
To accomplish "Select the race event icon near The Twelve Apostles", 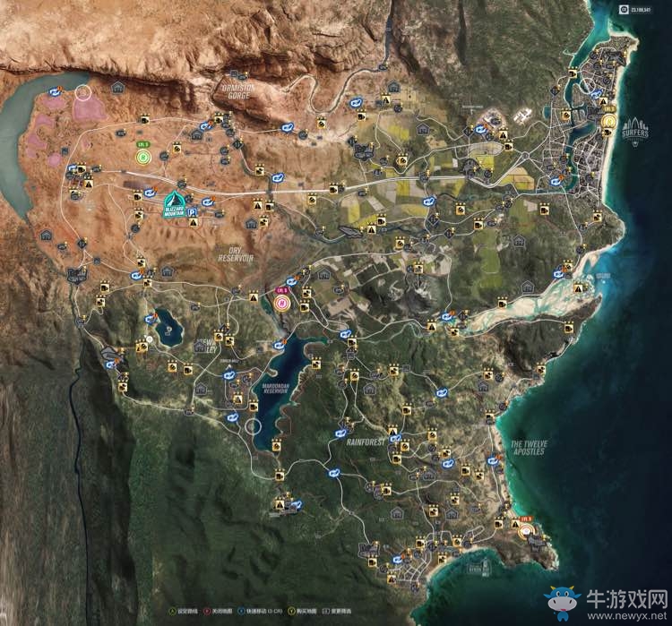I will (x=494, y=461).
